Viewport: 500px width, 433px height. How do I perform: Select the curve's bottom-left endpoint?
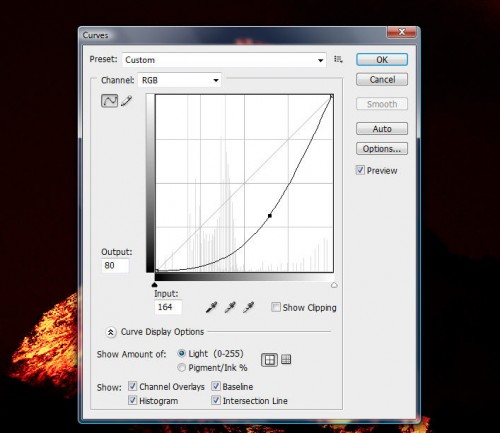(157, 271)
